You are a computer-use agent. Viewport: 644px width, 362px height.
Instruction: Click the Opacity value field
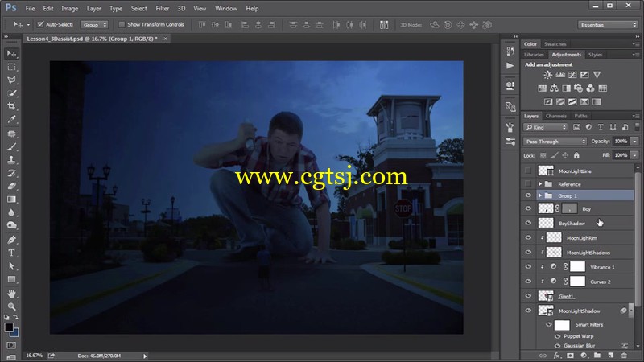(621, 142)
